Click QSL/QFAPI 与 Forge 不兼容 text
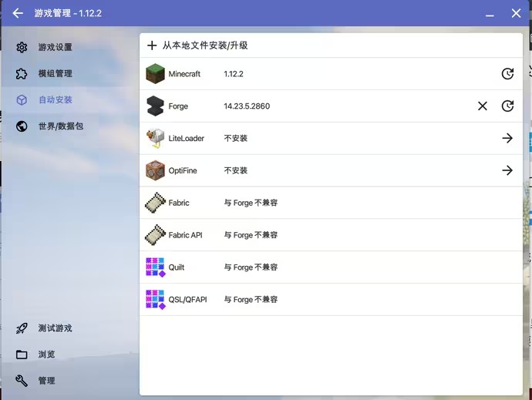The image size is (532, 400). click(251, 300)
